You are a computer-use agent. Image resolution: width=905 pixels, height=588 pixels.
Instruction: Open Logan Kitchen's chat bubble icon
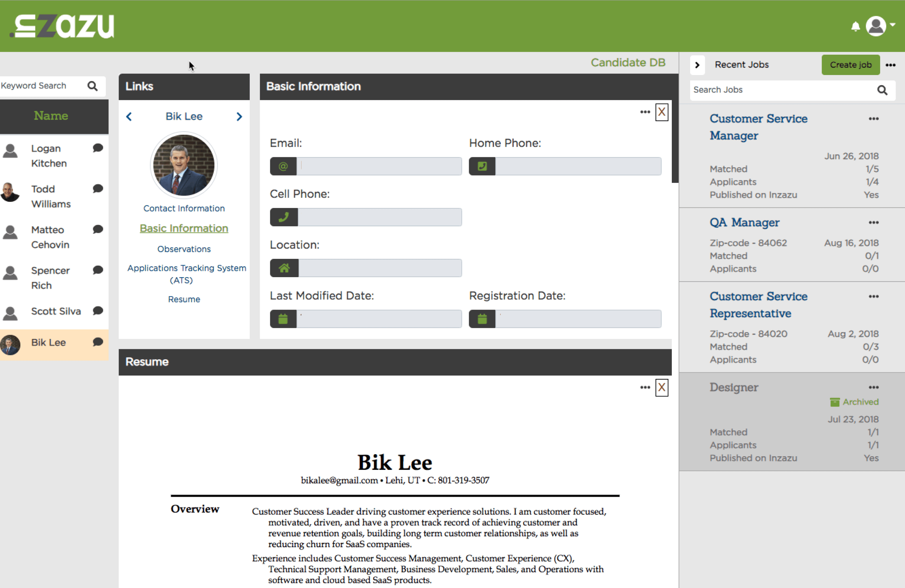[98, 148]
